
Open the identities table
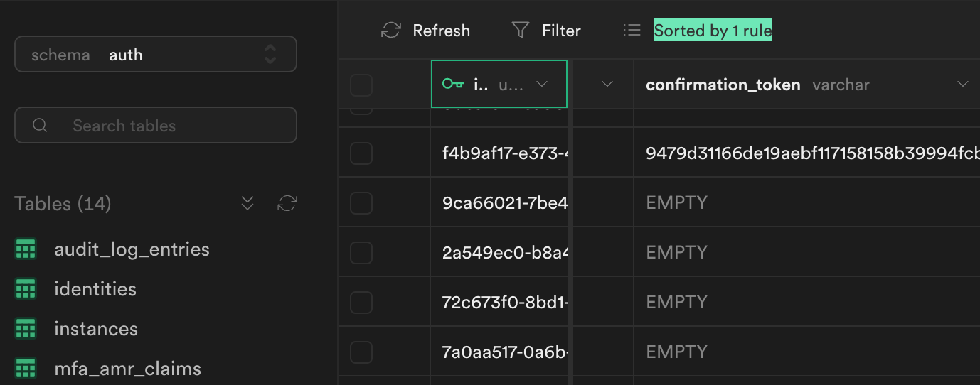tap(95, 289)
